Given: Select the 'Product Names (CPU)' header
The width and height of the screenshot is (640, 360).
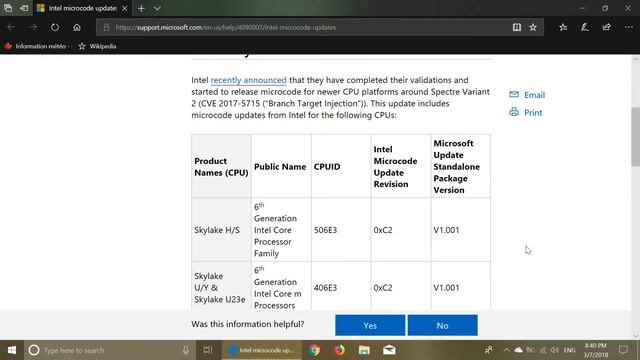Looking at the screenshot, I should 221,167.
